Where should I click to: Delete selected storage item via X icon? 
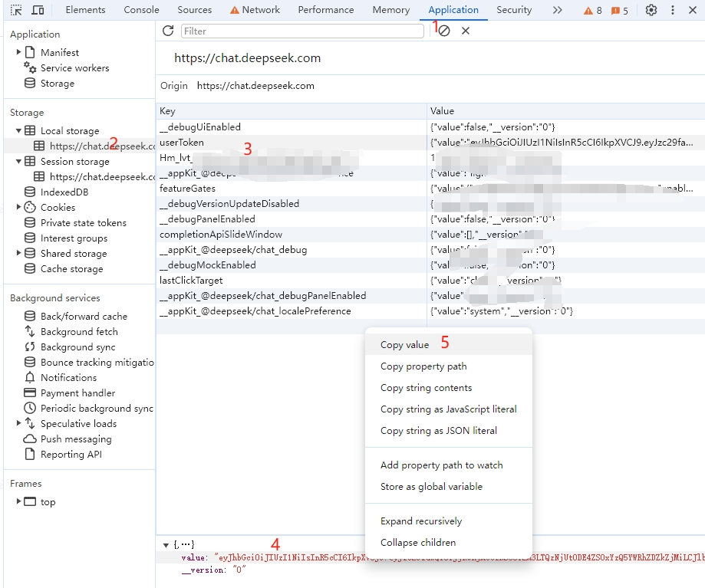pyautogui.click(x=466, y=31)
